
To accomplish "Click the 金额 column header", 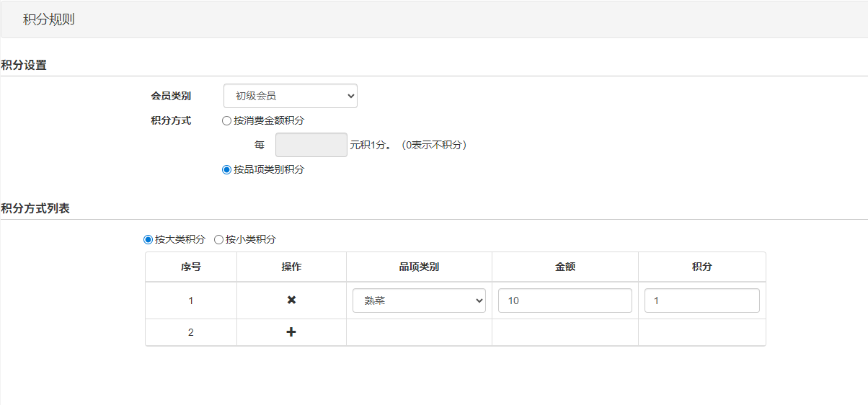I will click(x=564, y=267).
